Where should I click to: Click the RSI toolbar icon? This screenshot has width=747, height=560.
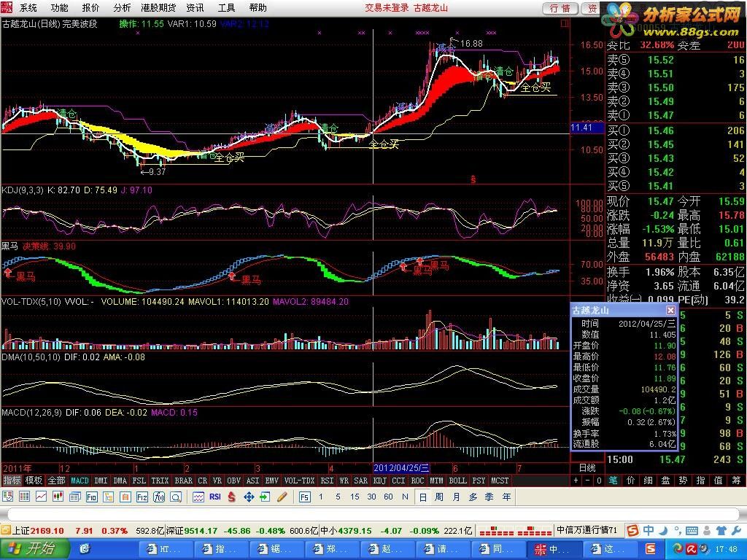click(x=215, y=497)
